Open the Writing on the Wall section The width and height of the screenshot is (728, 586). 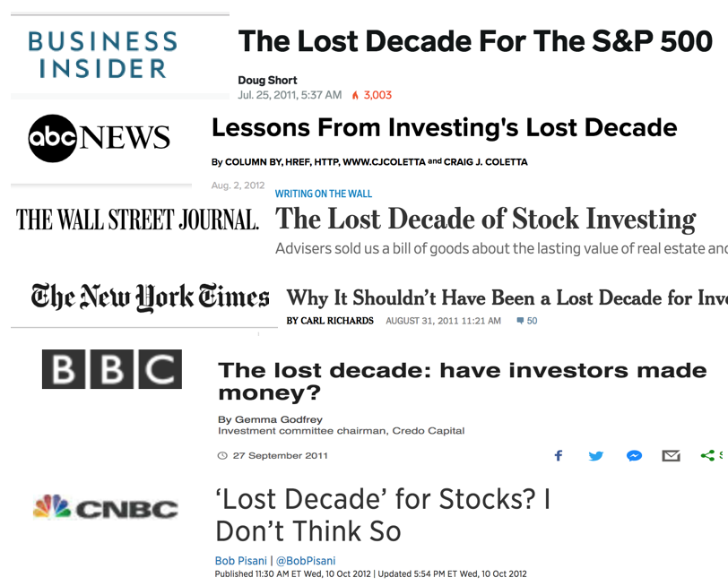coord(323,194)
